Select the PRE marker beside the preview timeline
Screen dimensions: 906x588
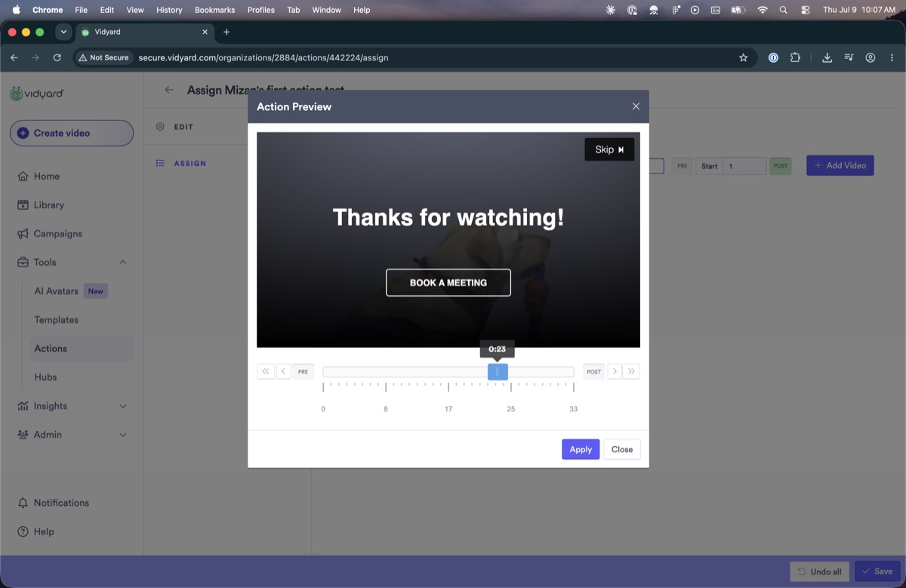tap(304, 371)
